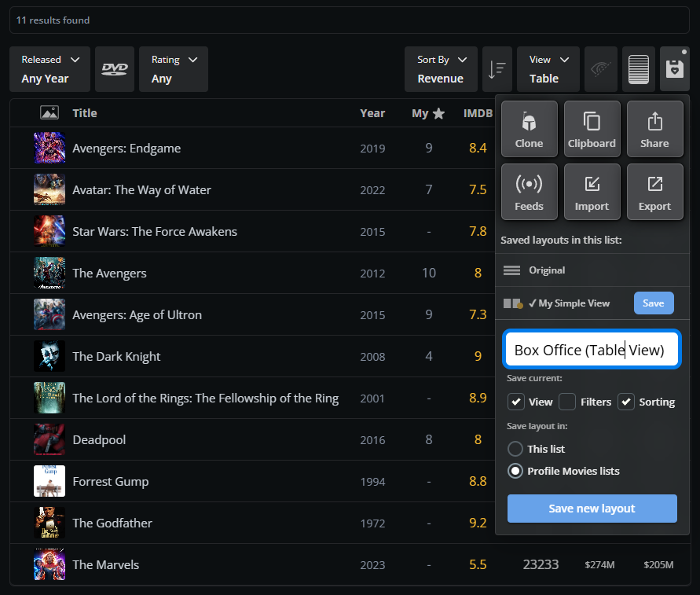Enable the Filters checkbox
Viewport: 700px width, 595px height.
[567, 402]
